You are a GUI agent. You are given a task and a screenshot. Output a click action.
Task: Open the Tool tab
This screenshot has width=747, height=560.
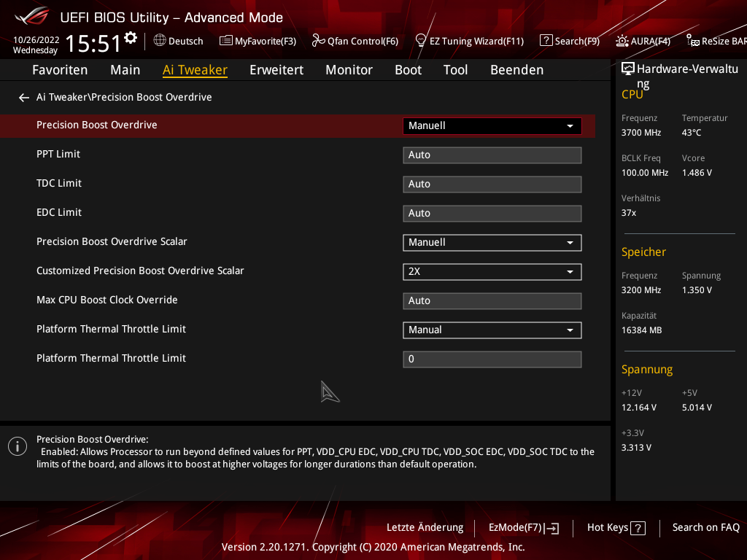coord(455,70)
